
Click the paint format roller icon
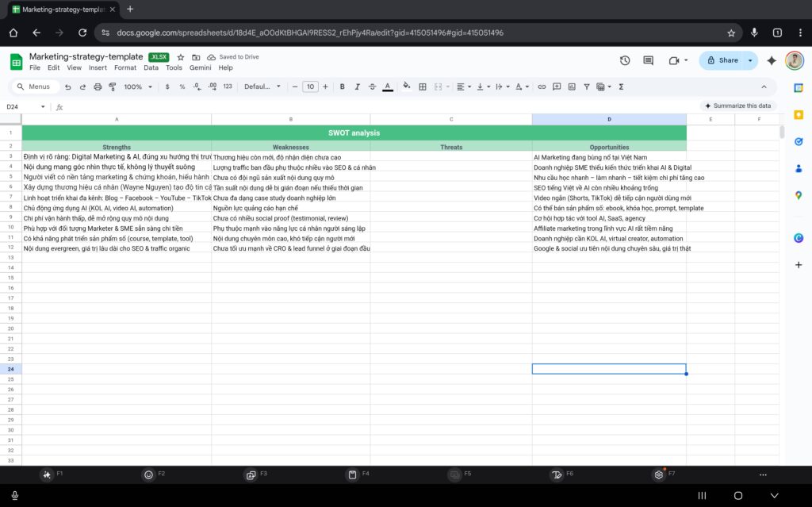click(112, 86)
